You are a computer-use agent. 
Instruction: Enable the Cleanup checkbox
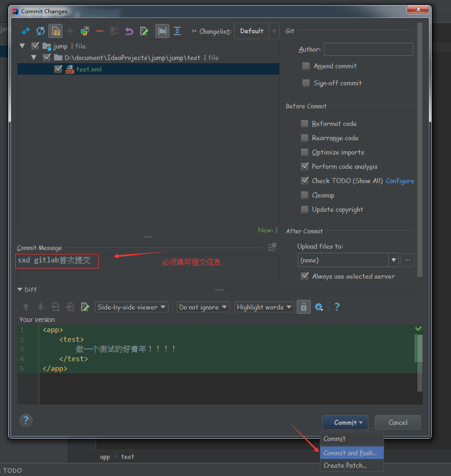point(304,195)
